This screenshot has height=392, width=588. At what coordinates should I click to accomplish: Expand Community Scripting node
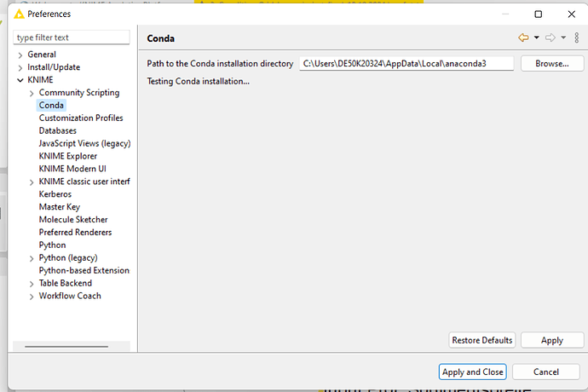click(32, 94)
